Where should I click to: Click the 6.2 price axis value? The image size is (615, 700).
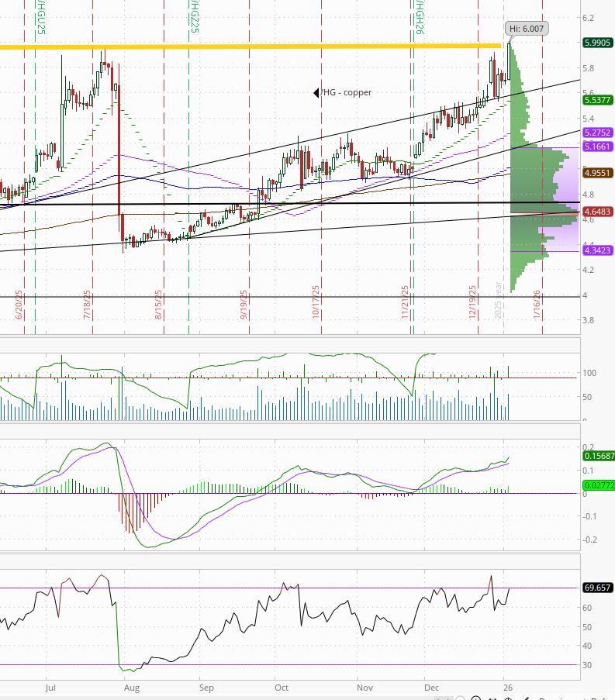588,18
